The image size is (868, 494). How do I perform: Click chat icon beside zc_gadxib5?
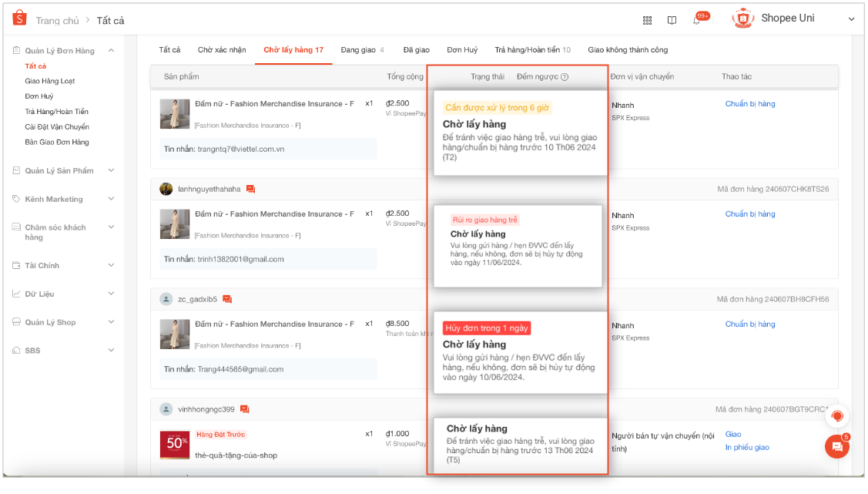point(227,299)
